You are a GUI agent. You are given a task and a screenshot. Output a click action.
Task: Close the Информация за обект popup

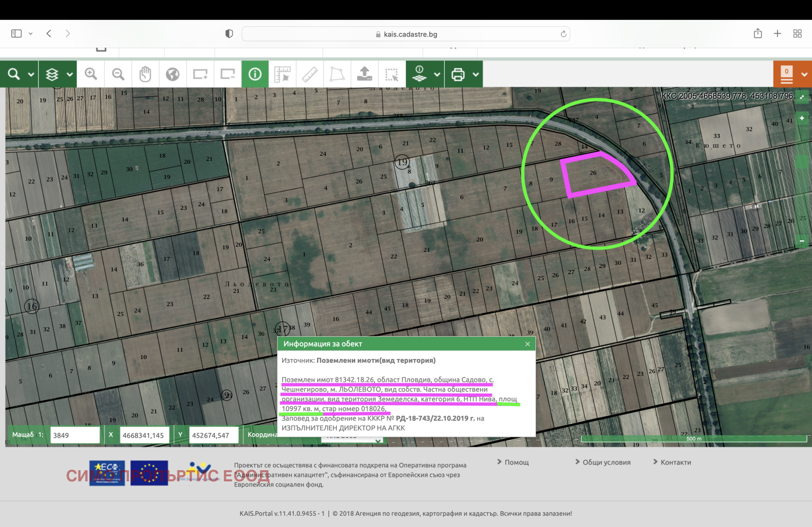(527, 344)
